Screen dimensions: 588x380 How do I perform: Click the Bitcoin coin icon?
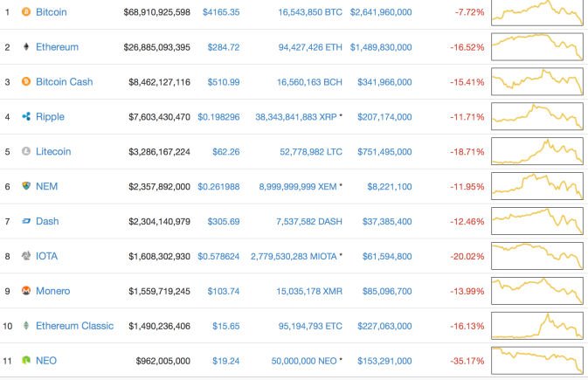(26, 12)
